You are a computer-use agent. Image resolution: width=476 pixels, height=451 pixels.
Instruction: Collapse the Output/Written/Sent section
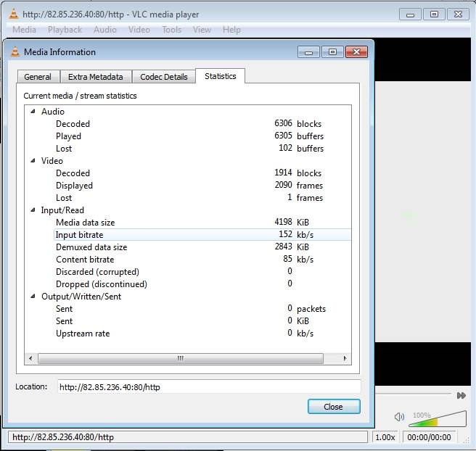pyautogui.click(x=32, y=297)
